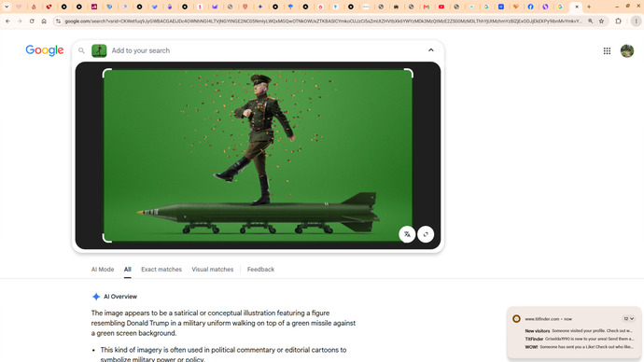Open the Visual matches tab
The height and width of the screenshot is (362, 644).
click(213, 270)
